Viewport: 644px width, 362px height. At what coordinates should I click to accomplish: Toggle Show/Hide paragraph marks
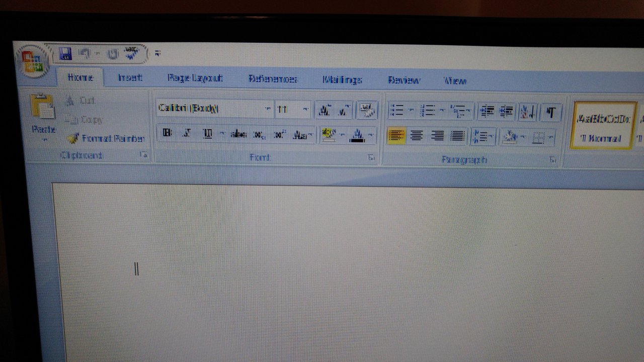click(551, 112)
